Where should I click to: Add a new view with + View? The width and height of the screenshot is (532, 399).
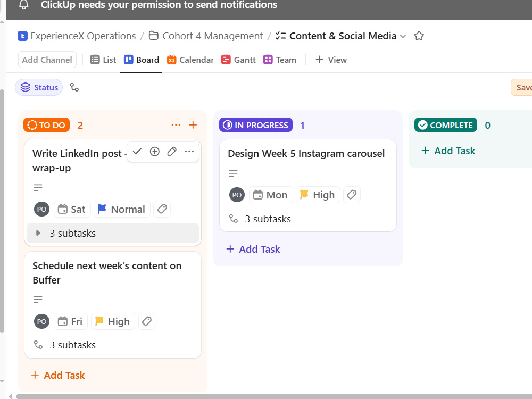[x=331, y=60]
